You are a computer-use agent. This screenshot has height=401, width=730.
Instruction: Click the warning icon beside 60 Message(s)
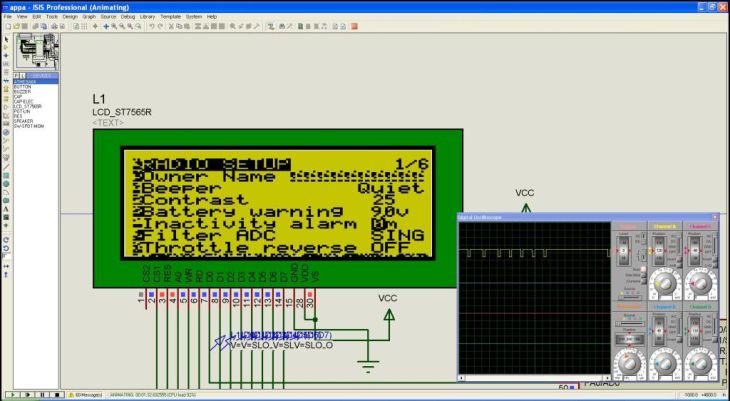[71, 394]
